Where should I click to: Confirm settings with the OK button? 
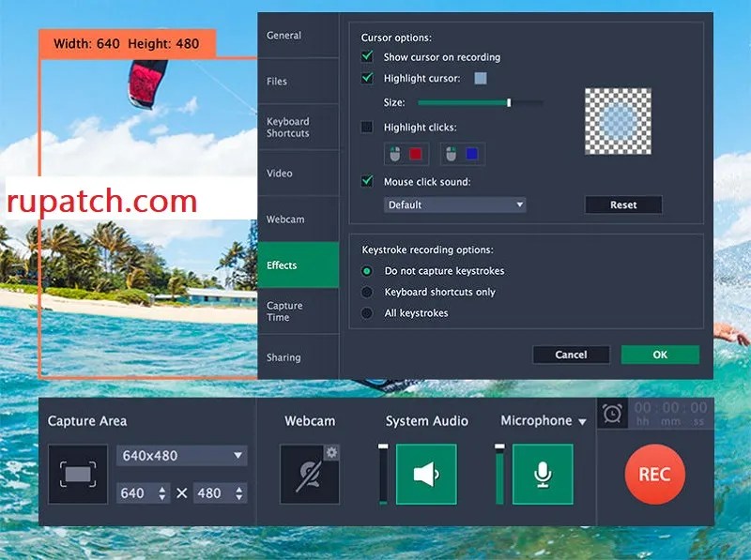(660, 355)
